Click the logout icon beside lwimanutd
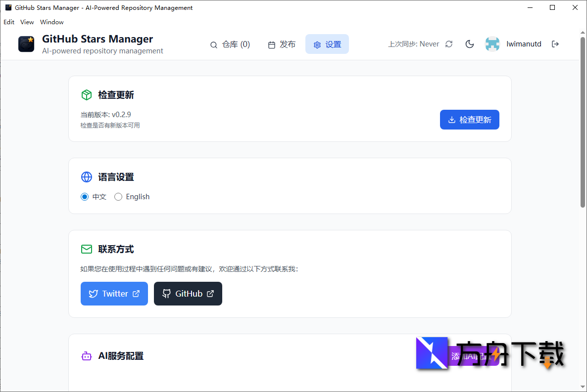This screenshot has height=392, width=587. tap(555, 44)
